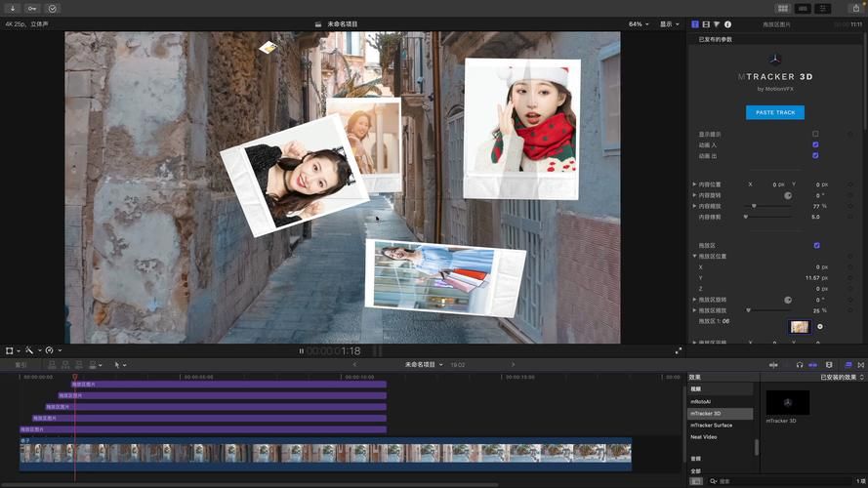This screenshot has height=488, width=868.
Task: Select the mRotoAI effects category
Action: coord(721,402)
